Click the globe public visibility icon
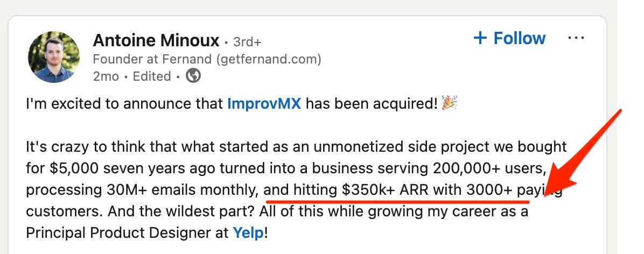 point(193,76)
